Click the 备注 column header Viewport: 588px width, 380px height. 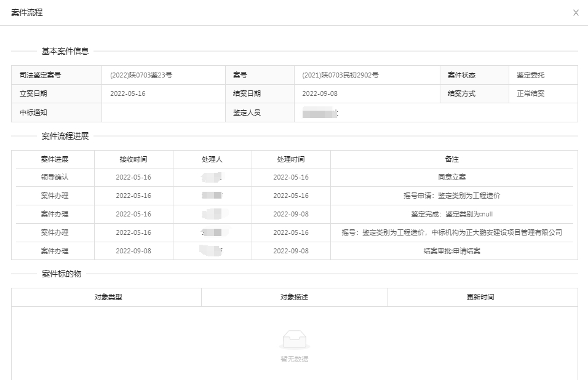coord(452,159)
